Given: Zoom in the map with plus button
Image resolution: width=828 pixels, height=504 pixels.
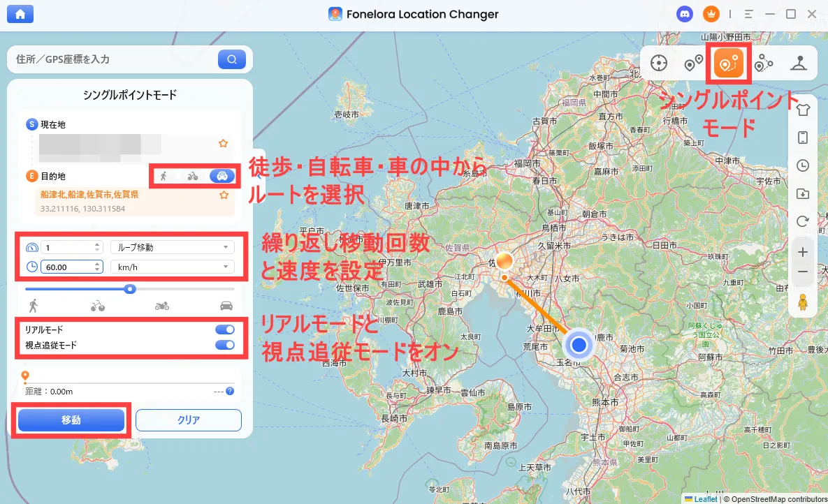Looking at the screenshot, I should pos(803,252).
